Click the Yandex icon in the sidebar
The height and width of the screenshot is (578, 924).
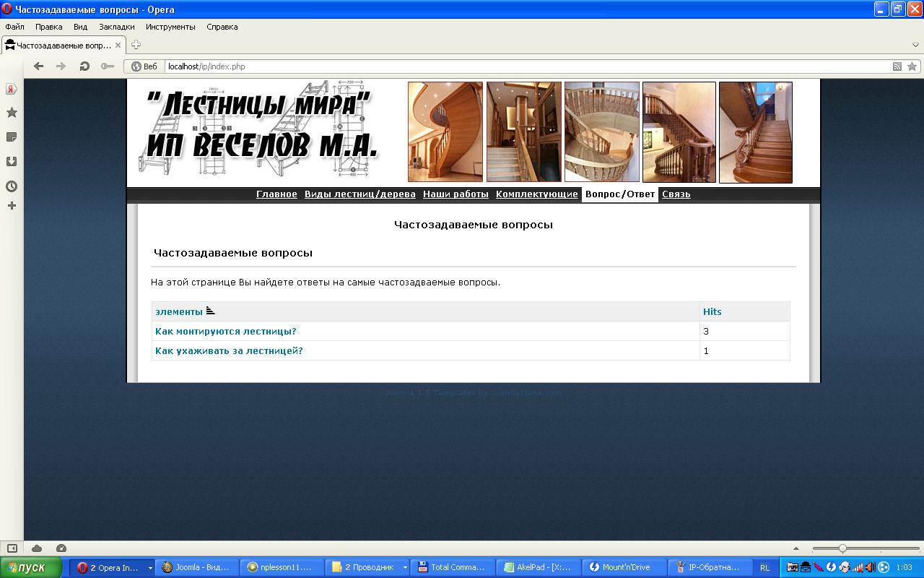(10, 90)
